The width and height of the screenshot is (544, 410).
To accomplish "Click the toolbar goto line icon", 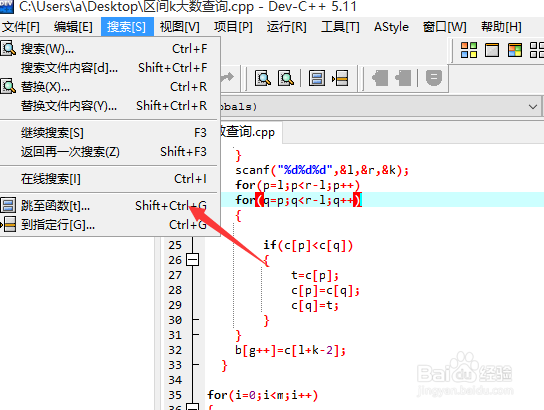I will pyautogui.click(x=340, y=78).
